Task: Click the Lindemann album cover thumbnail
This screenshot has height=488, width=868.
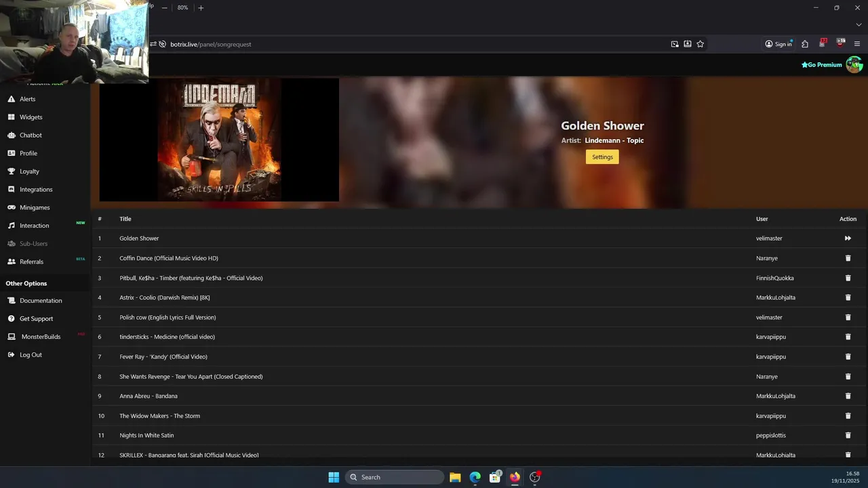Action: [219, 140]
